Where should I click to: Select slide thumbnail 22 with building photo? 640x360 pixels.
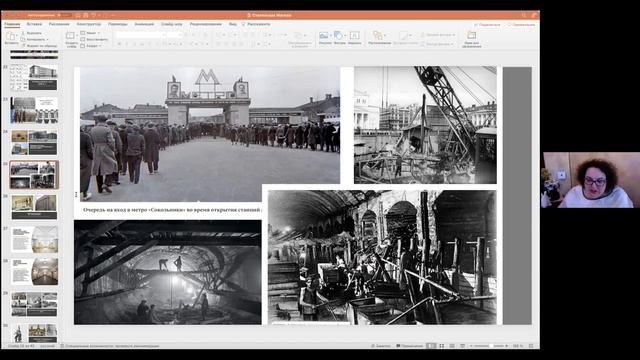34,78
